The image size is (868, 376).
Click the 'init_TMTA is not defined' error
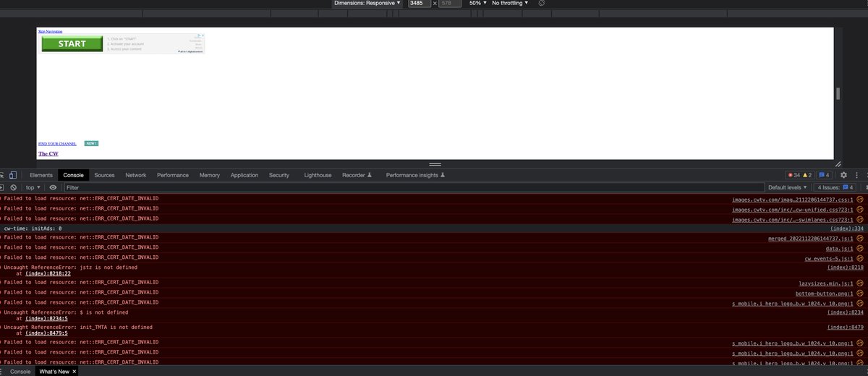(78, 327)
